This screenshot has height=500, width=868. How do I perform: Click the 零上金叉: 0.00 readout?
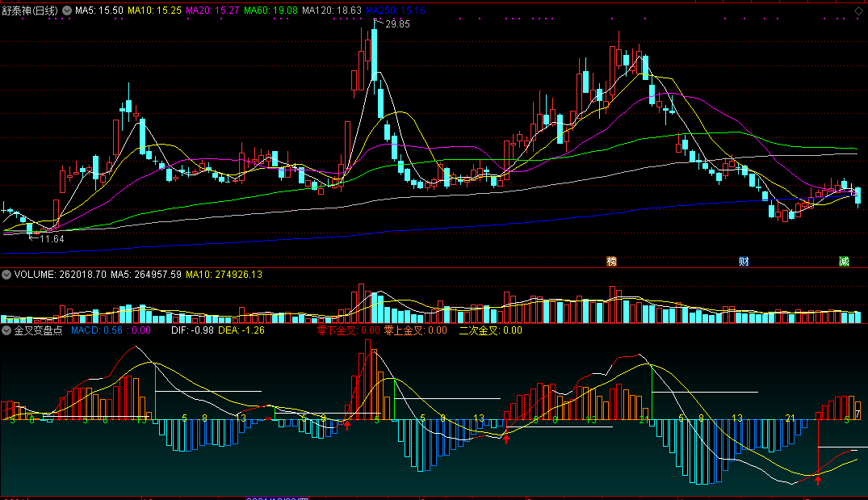click(x=416, y=330)
